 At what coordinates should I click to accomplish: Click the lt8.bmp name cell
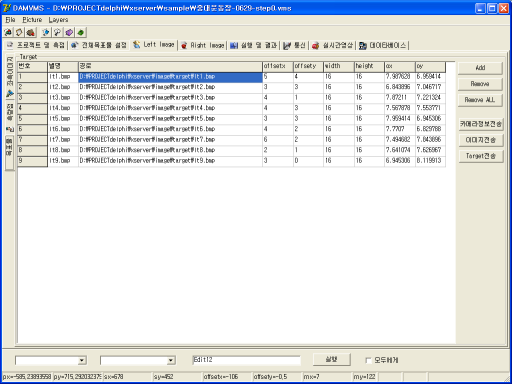63,150
